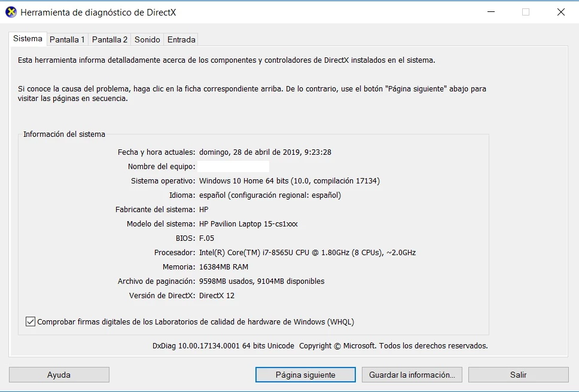
Task: Click the 'Versión de DirectX:' label
Action: 162,296
